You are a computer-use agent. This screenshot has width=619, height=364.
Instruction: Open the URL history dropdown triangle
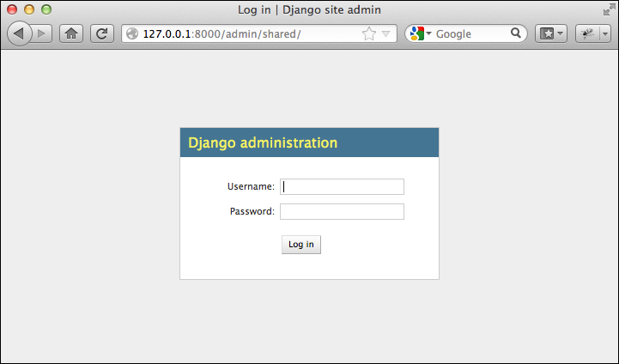point(386,34)
